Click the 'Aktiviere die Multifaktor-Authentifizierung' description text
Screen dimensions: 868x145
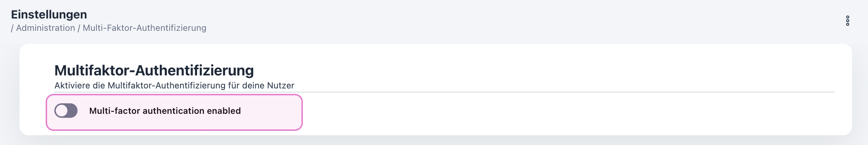click(x=174, y=86)
